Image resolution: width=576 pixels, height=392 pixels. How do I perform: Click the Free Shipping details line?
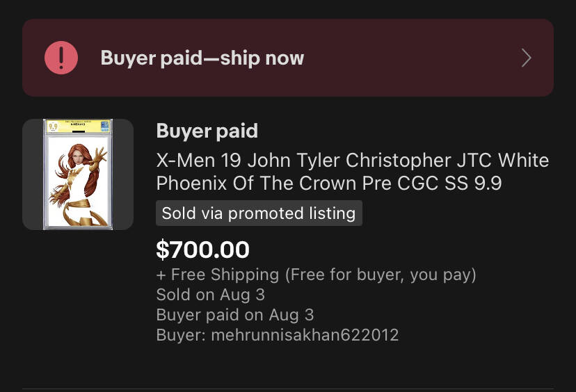317,275
